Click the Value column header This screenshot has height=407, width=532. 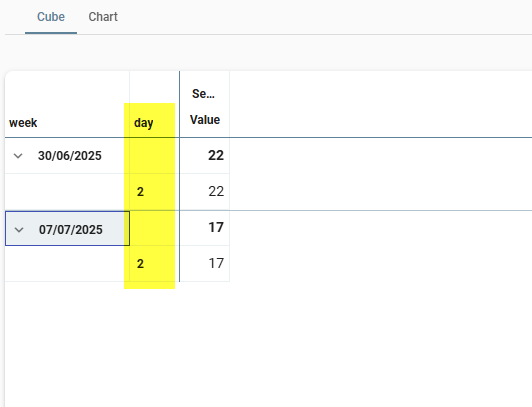click(205, 120)
